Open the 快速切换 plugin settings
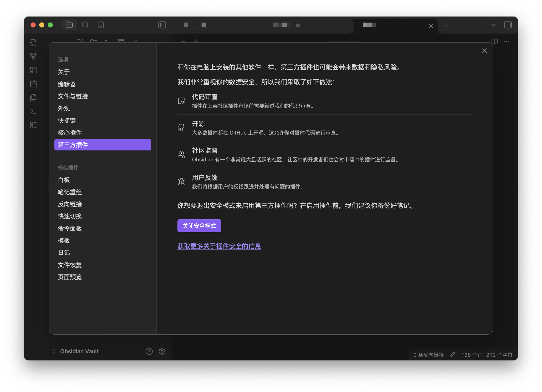 click(x=103, y=216)
